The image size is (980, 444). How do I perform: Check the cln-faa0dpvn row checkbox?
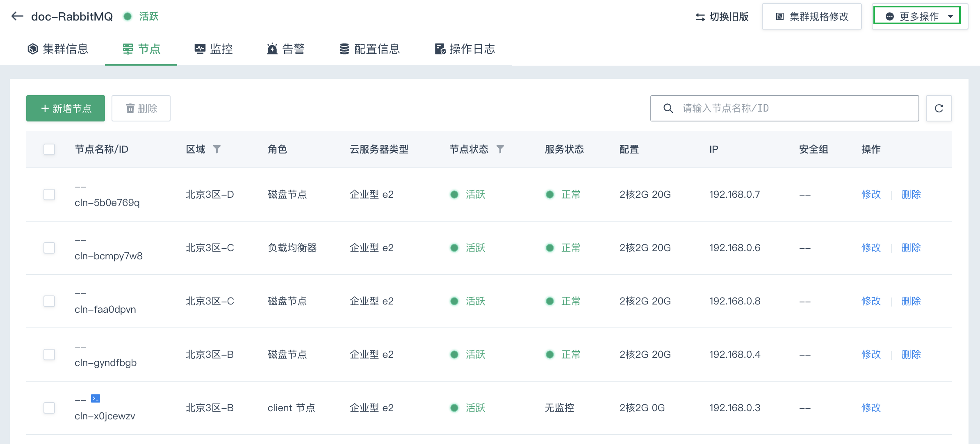pos(49,301)
